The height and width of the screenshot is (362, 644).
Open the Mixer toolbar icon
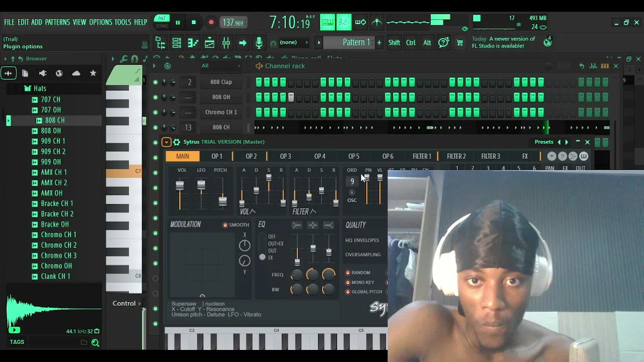(226, 43)
